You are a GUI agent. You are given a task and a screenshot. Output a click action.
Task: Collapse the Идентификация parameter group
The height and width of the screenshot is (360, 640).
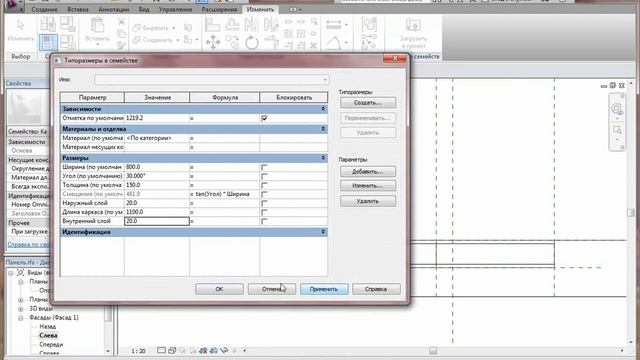(323, 232)
